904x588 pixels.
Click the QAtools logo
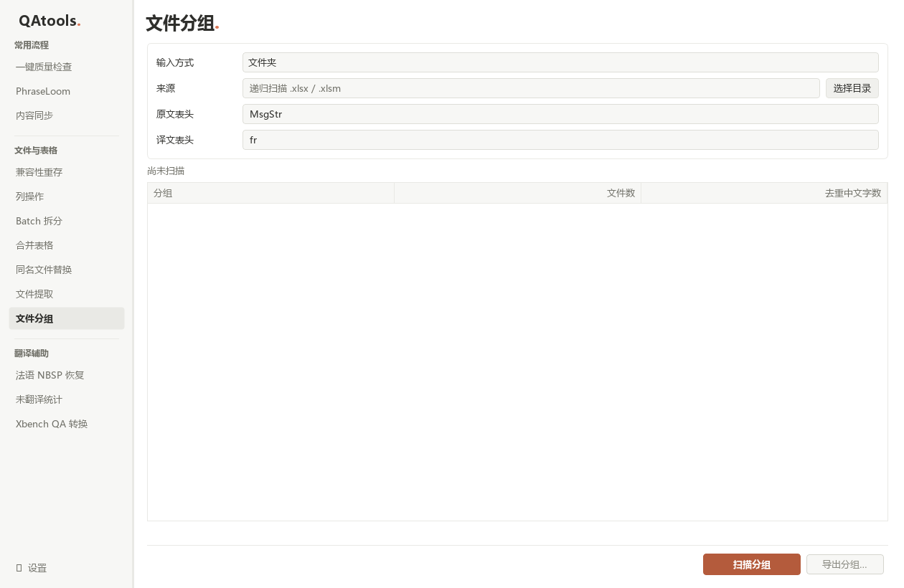[50, 21]
